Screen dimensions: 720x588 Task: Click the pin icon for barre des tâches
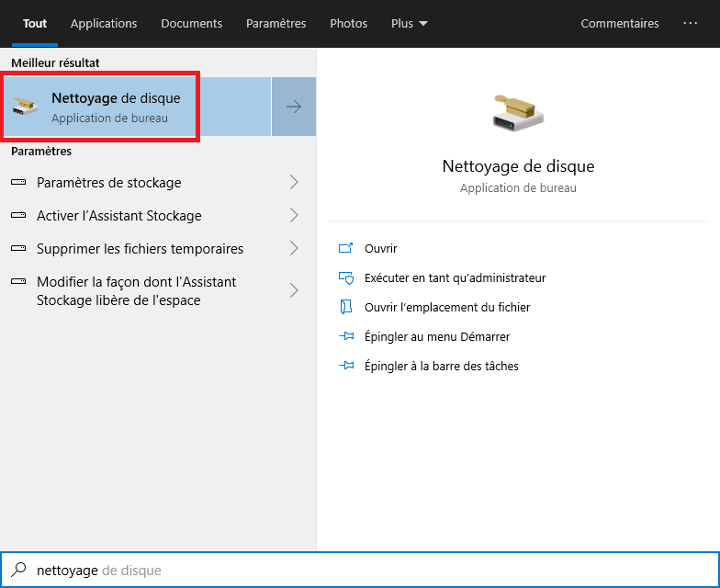click(346, 366)
